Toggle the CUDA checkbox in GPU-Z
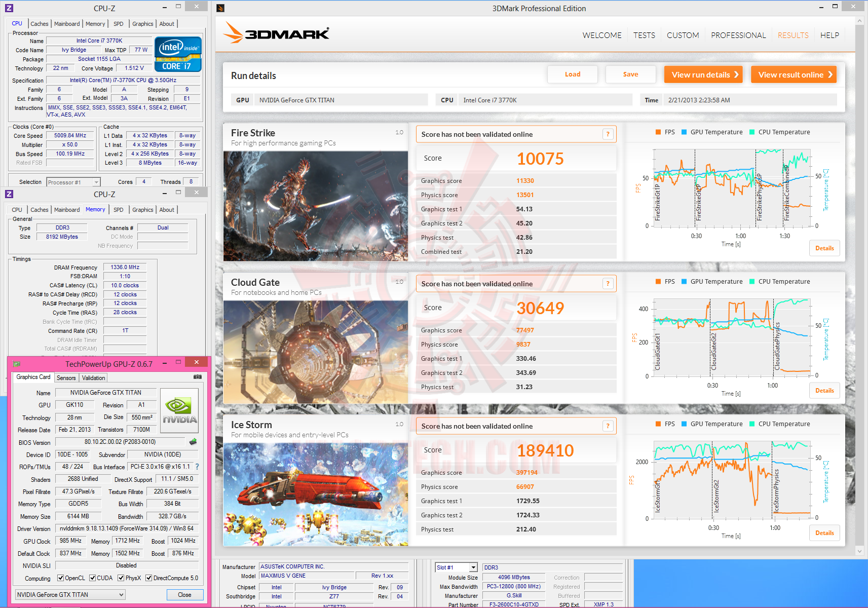 pyautogui.click(x=92, y=578)
